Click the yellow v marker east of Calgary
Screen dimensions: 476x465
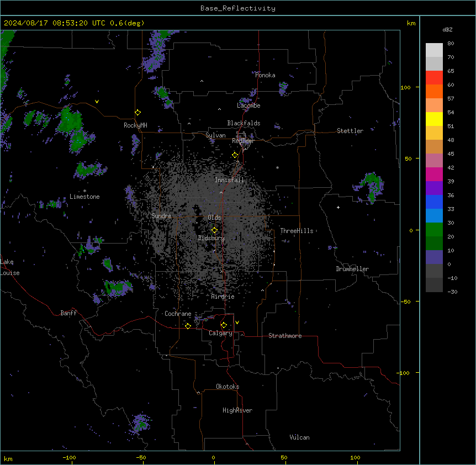coord(237,323)
